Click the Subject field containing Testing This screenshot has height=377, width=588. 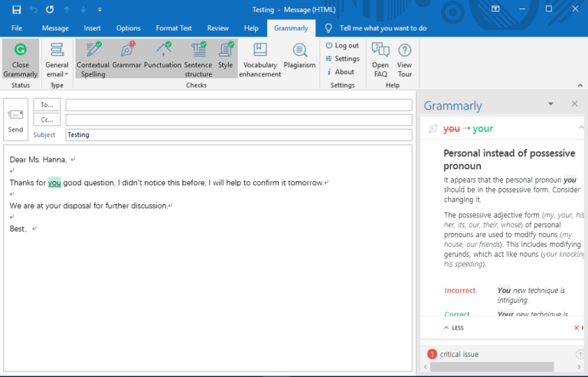coord(239,135)
